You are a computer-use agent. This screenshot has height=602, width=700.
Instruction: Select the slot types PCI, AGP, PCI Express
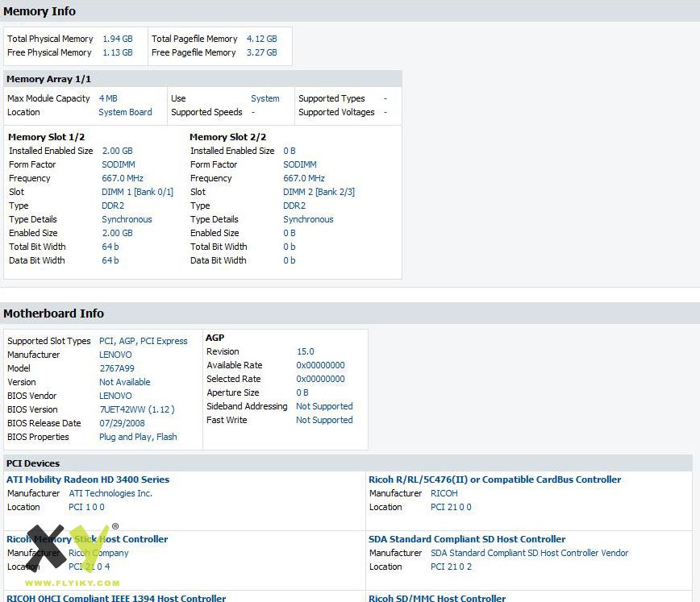click(144, 341)
